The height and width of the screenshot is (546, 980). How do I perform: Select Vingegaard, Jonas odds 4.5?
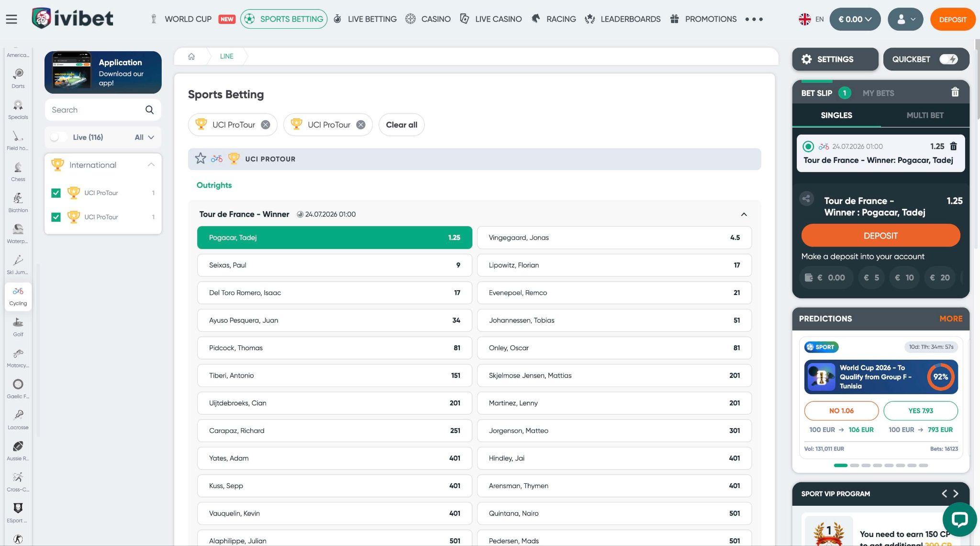(x=614, y=238)
